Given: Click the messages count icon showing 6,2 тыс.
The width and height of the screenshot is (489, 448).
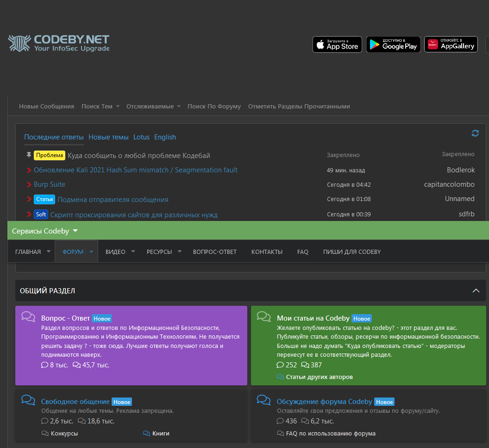Looking at the screenshot, I should click(305, 421).
